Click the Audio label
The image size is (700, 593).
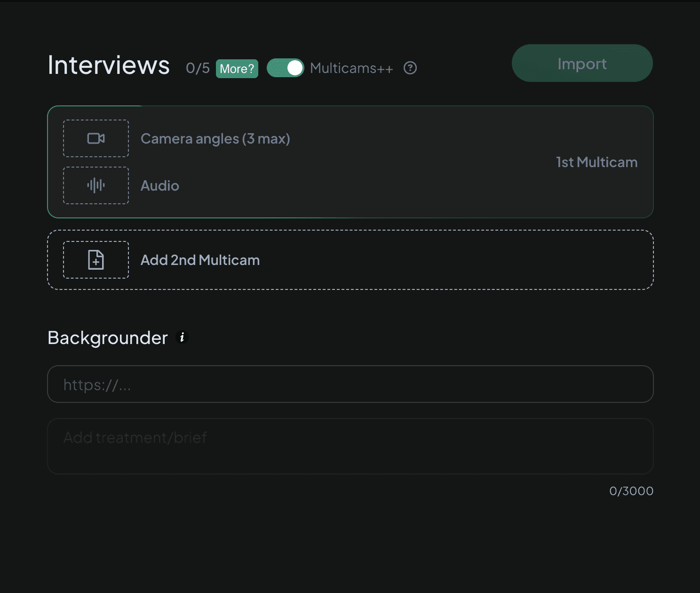[x=160, y=186]
